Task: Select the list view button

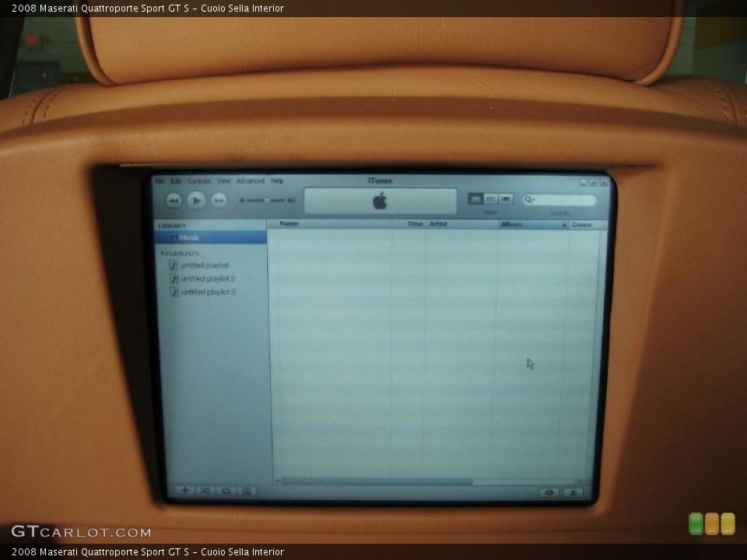Action: [475, 199]
